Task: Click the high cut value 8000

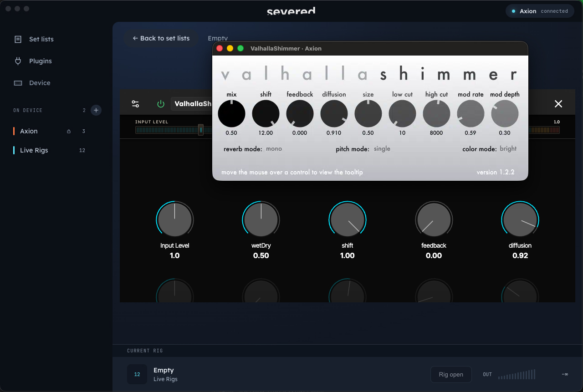Action: pyautogui.click(x=436, y=133)
